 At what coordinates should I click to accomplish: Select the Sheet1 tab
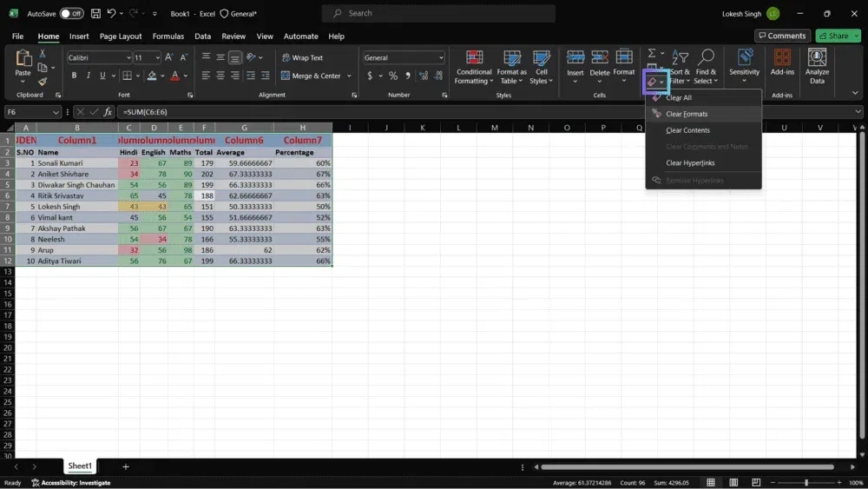pos(80,466)
